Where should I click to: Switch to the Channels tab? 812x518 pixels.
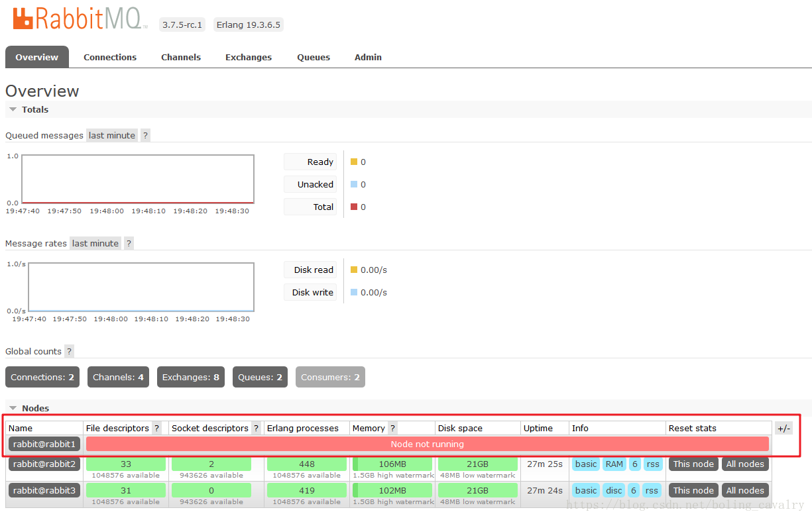(x=181, y=57)
